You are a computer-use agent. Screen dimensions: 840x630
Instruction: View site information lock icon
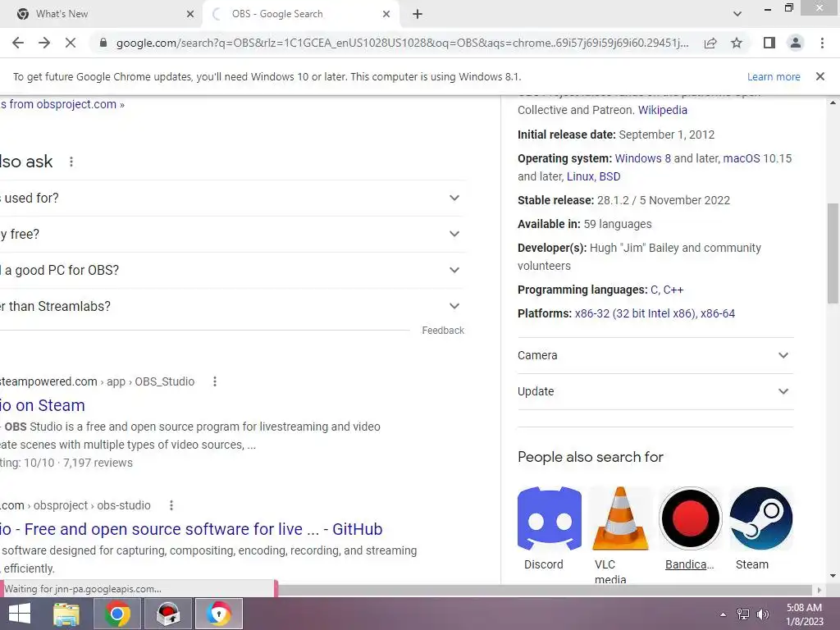click(x=103, y=43)
